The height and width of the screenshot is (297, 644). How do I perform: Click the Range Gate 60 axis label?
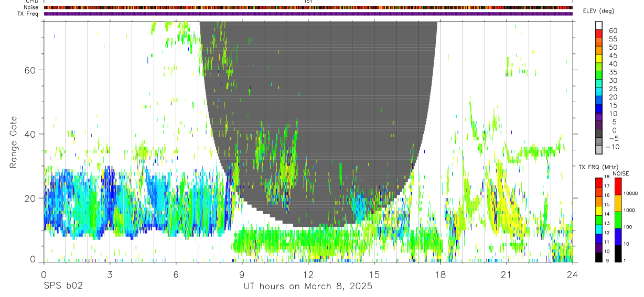[31, 70]
